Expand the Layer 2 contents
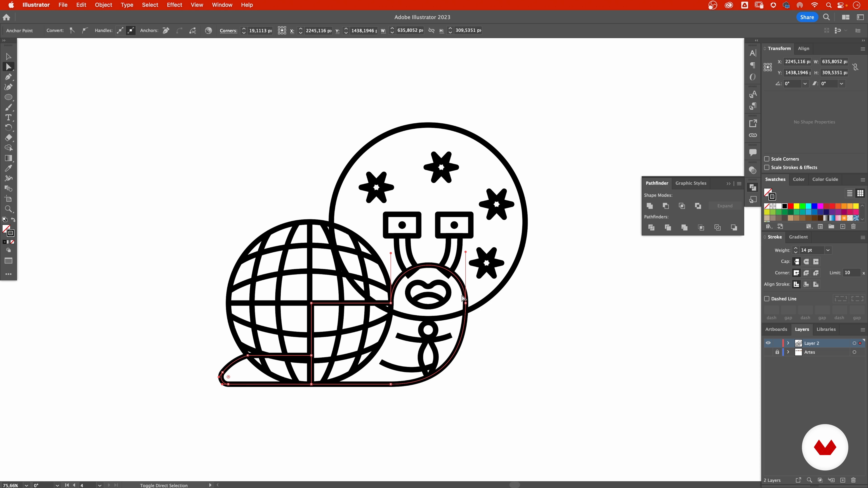The image size is (868, 488). click(788, 343)
